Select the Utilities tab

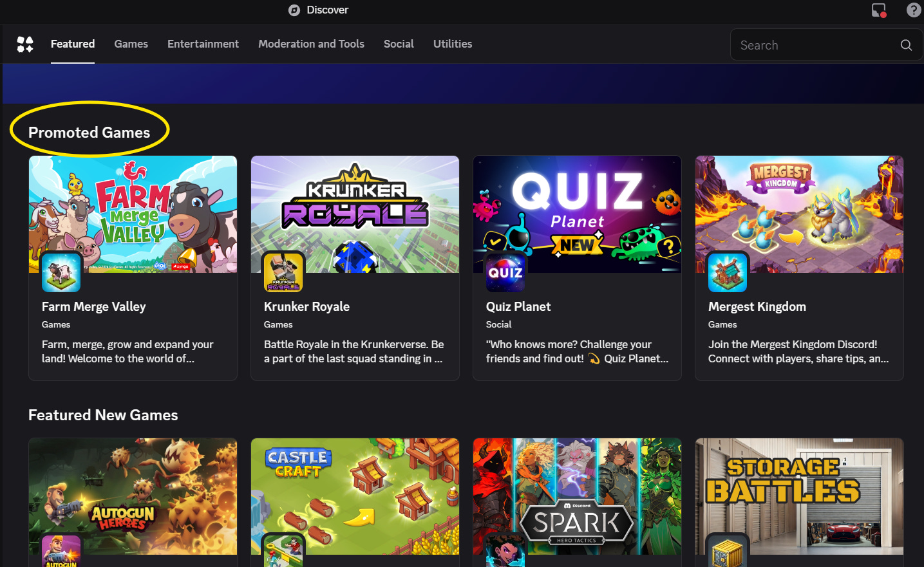pyautogui.click(x=453, y=44)
